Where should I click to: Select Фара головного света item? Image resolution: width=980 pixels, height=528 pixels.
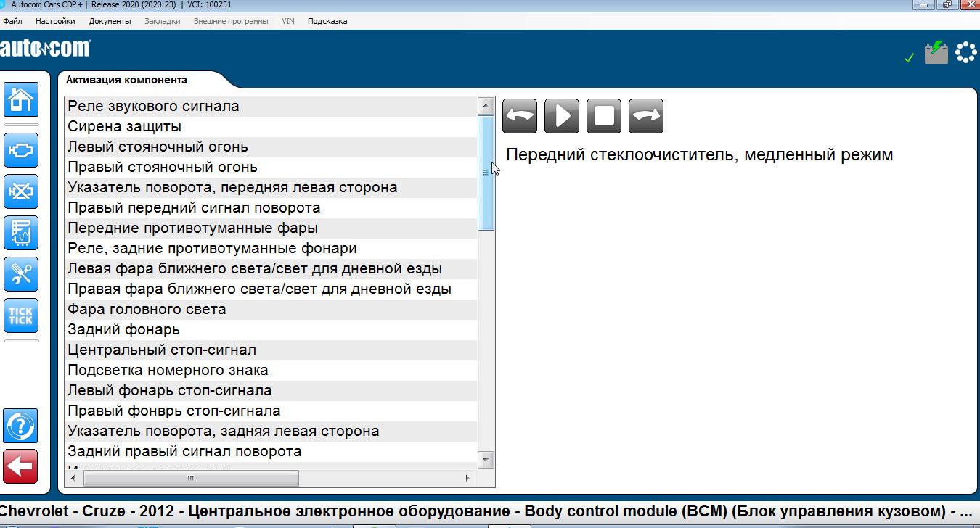(x=271, y=309)
